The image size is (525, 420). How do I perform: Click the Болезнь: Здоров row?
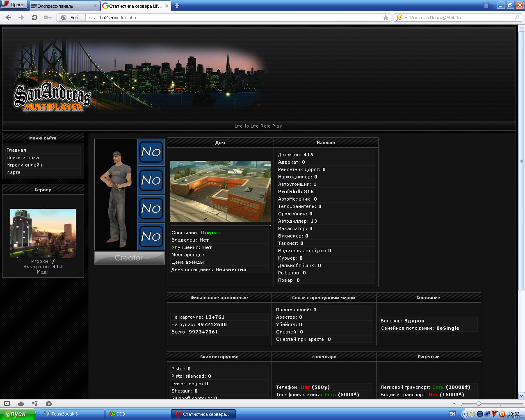click(x=428, y=321)
